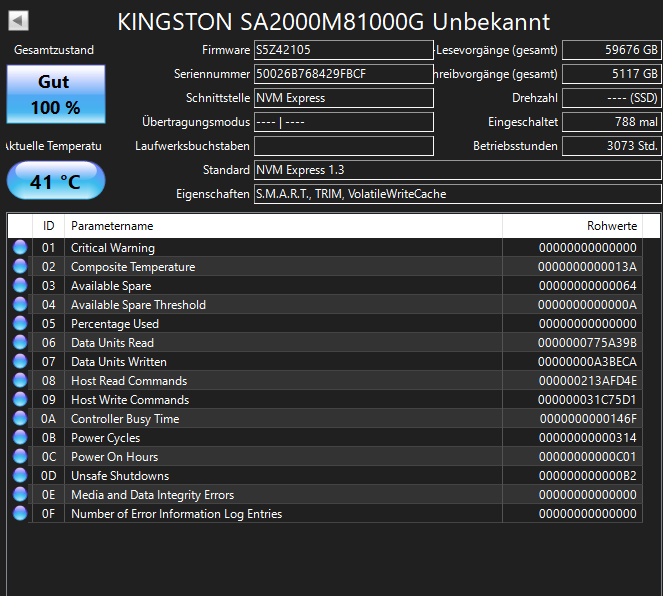This screenshot has width=663, height=596.
Task: Select the Available Spare Threshold parameter name
Action: tap(138, 305)
